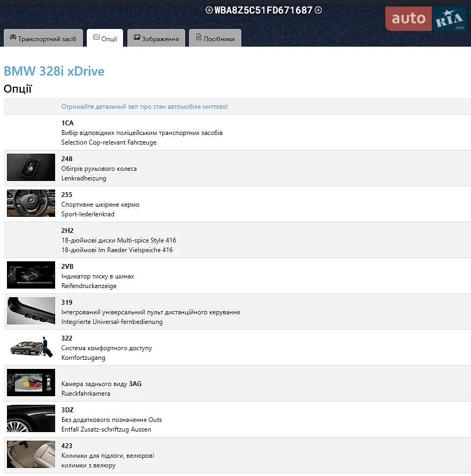Click the text Lenkradheizung
Viewport: 471px width, 476px height.
pyautogui.click(x=83, y=178)
